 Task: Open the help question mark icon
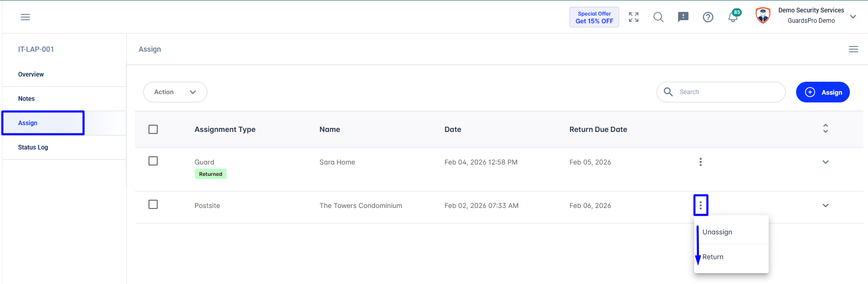pyautogui.click(x=708, y=17)
